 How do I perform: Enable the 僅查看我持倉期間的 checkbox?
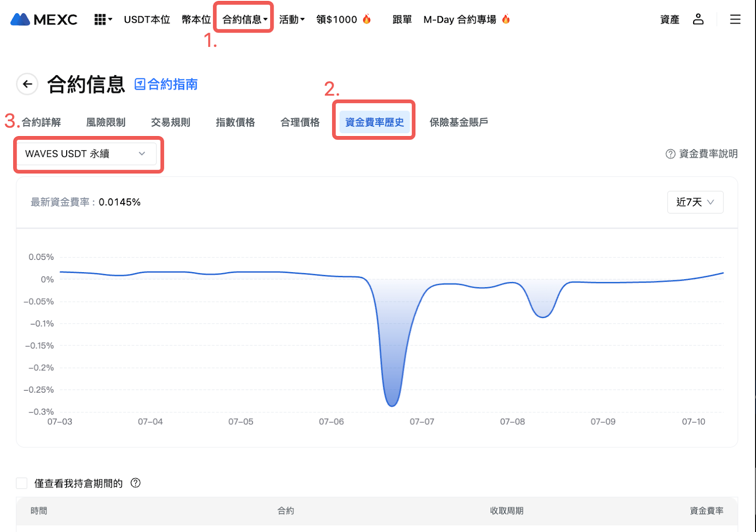22,483
